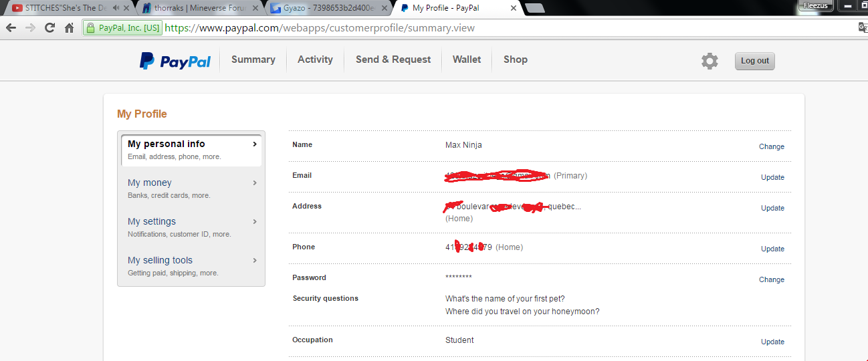This screenshot has height=361, width=868.
Task: Expand chevron beside My settings
Action: (x=255, y=221)
